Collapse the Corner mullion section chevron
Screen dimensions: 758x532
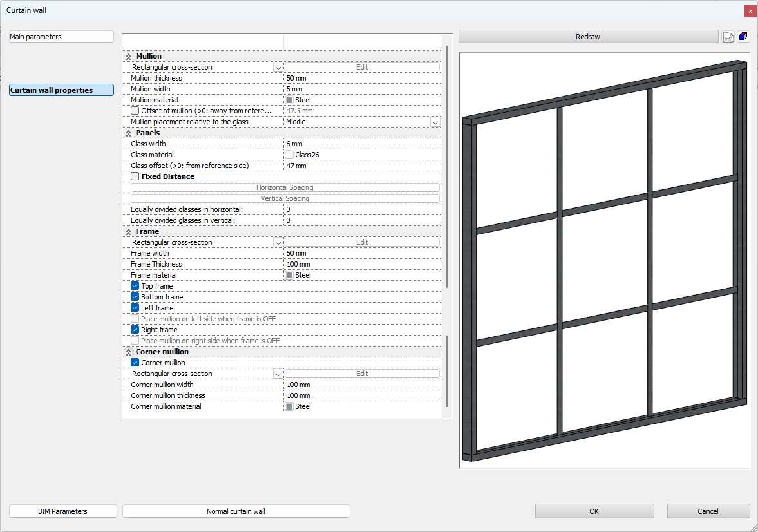[x=129, y=352]
